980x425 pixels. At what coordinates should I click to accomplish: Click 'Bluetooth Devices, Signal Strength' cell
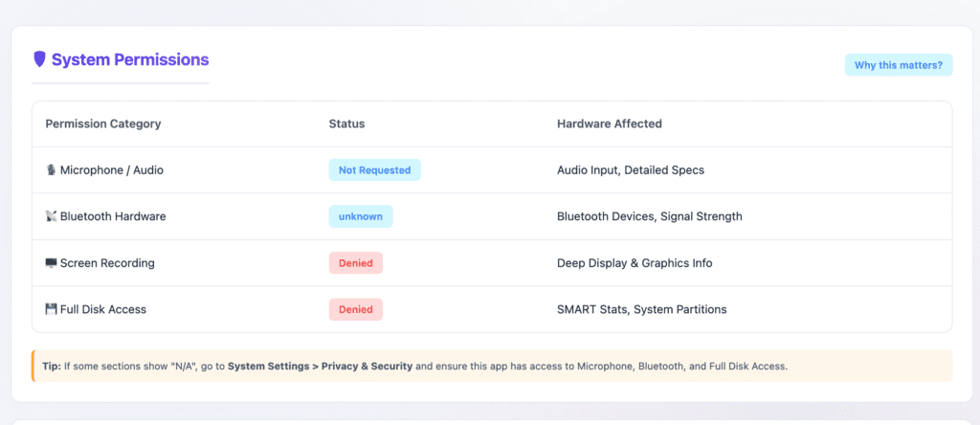(x=650, y=216)
